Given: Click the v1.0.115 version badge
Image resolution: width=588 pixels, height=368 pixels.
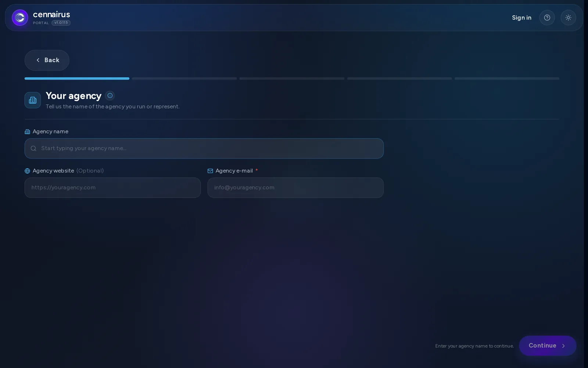Looking at the screenshot, I should click(x=61, y=23).
